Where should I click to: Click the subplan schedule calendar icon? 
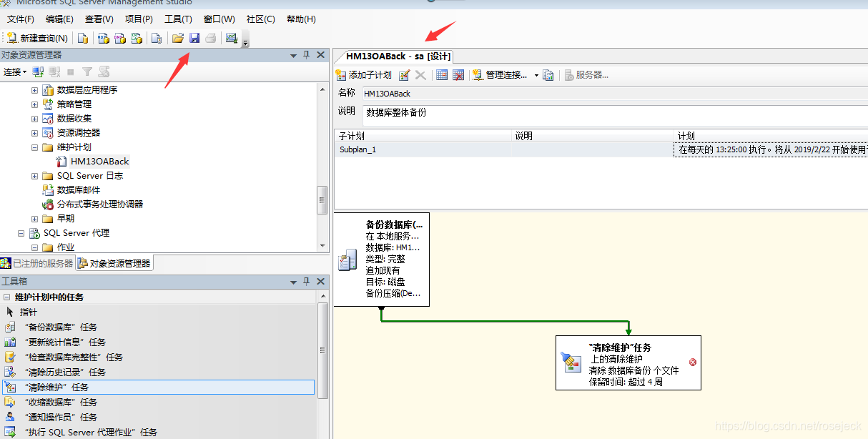point(442,75)
